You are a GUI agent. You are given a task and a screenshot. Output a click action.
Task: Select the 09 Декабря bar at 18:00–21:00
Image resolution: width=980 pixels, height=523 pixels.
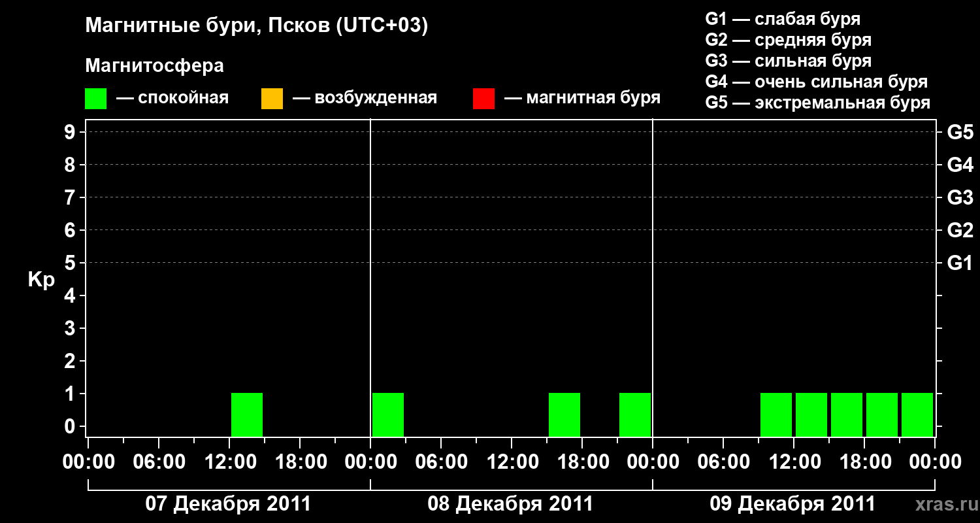click(x=882, y=414)
